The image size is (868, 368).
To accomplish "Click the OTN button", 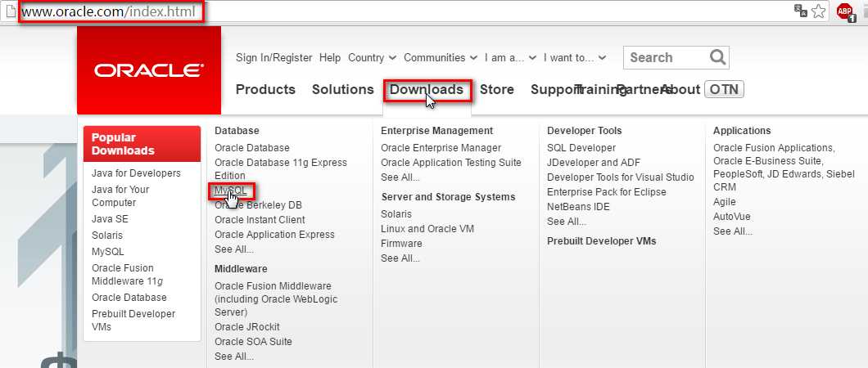I will [724, 89].
